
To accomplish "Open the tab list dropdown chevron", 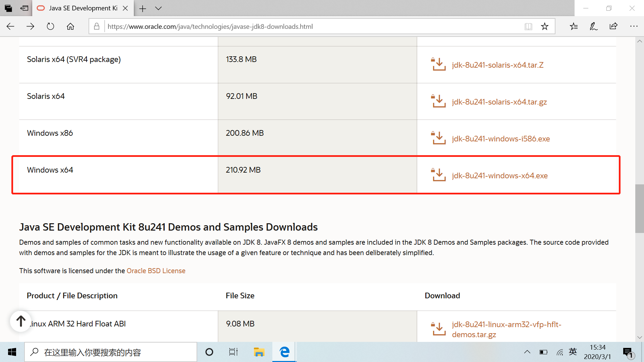I will click(x=158, y=8).
